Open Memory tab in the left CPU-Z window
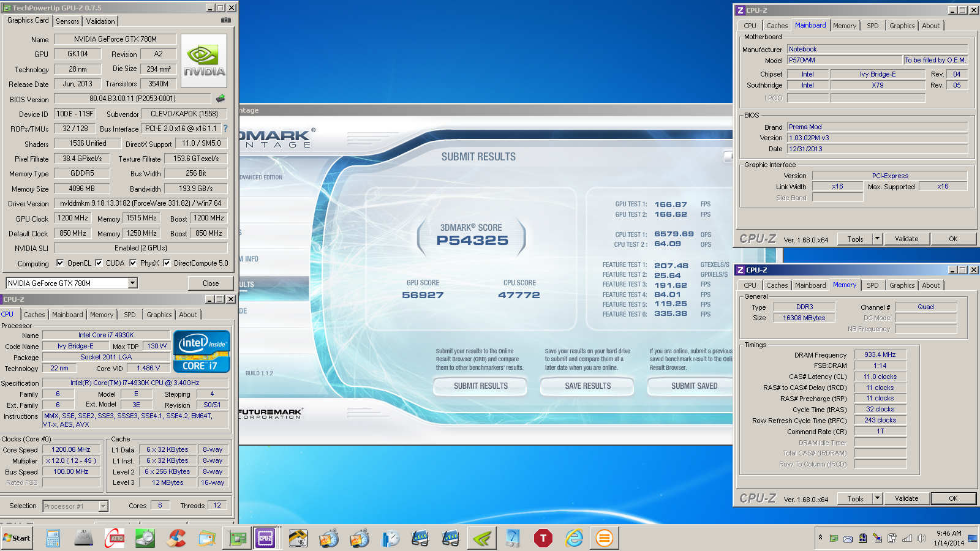The width and height of the screenshot is (980, 551). (102, 315)
